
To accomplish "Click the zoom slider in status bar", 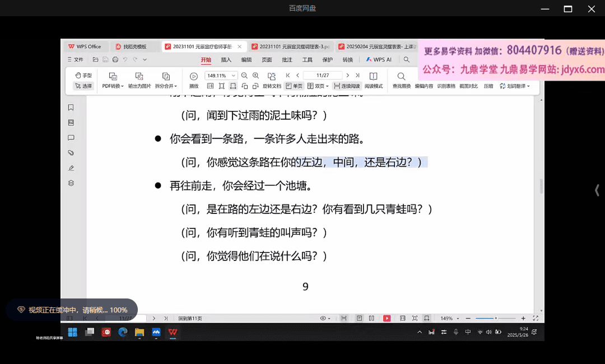I will point(496,318).
